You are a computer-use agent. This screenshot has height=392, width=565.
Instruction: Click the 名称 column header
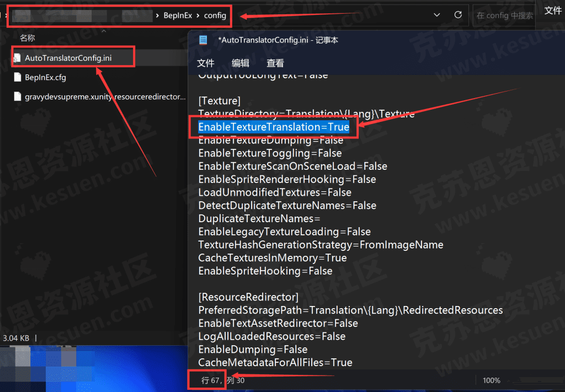pyautogui.click(x=28, y=38)
